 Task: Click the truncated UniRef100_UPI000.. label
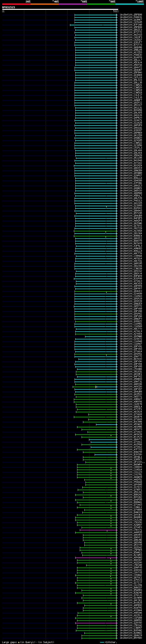click(x=132, y=462)
